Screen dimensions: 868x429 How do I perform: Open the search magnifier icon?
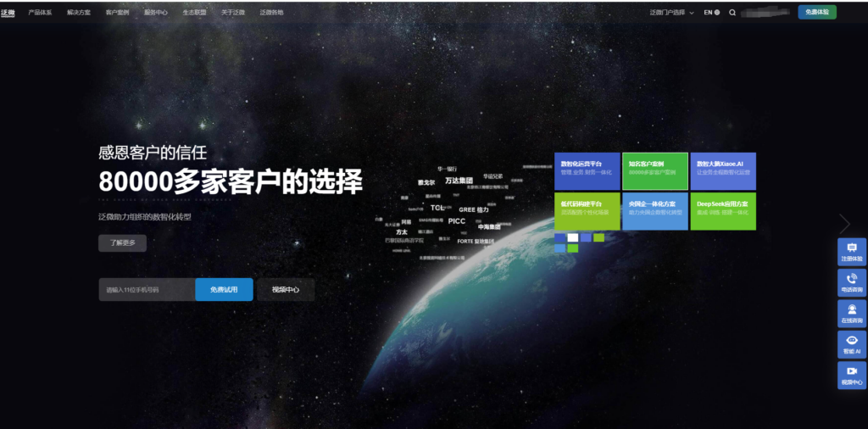tap(732, 13)
